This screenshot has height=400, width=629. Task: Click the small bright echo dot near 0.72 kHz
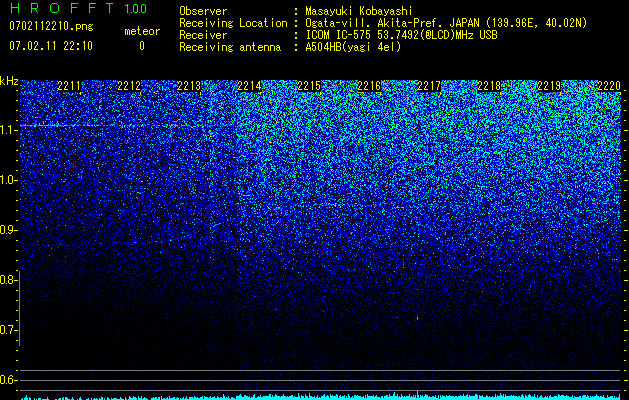click(x=417, y=318)
